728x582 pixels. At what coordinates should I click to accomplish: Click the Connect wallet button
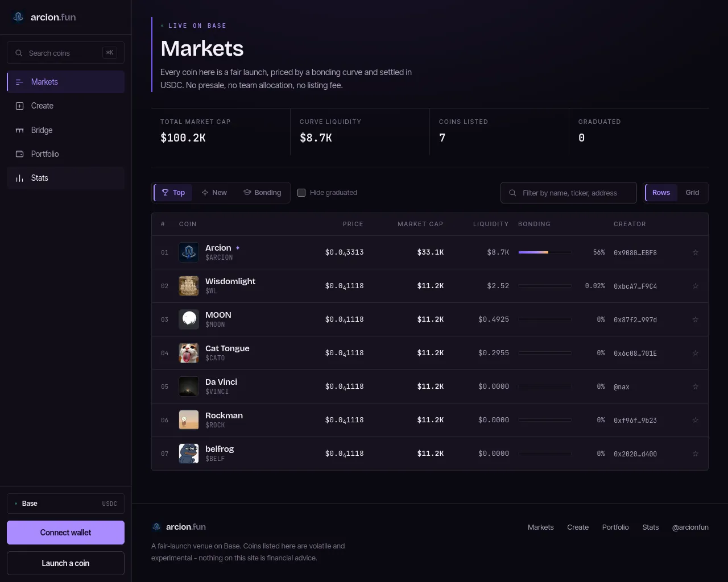[x=66, y=533]
